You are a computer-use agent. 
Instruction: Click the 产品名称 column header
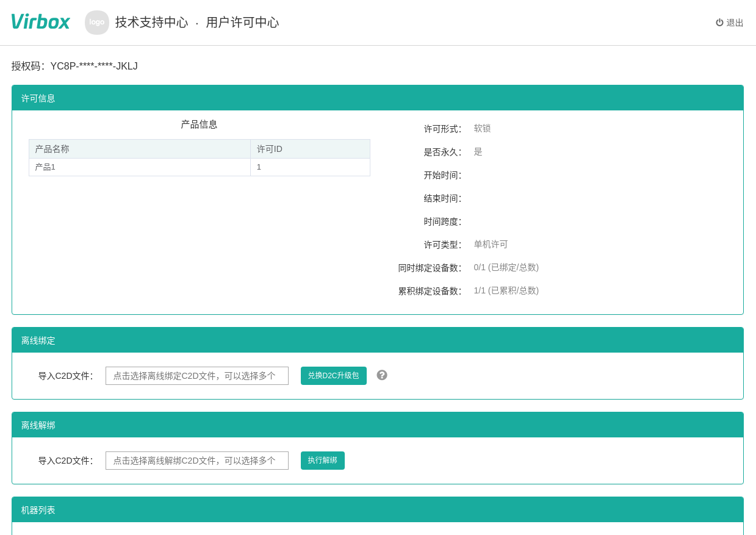[x=140, y=149]
